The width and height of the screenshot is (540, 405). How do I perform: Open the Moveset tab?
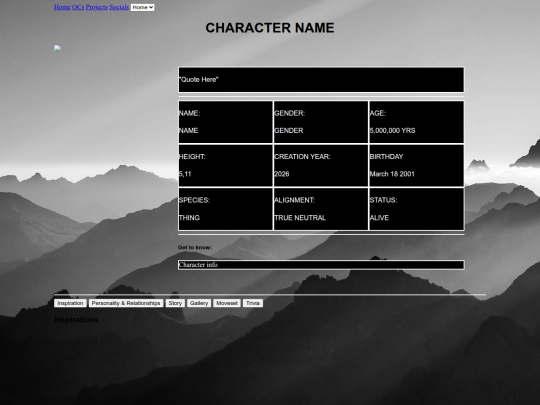[227, 303]
